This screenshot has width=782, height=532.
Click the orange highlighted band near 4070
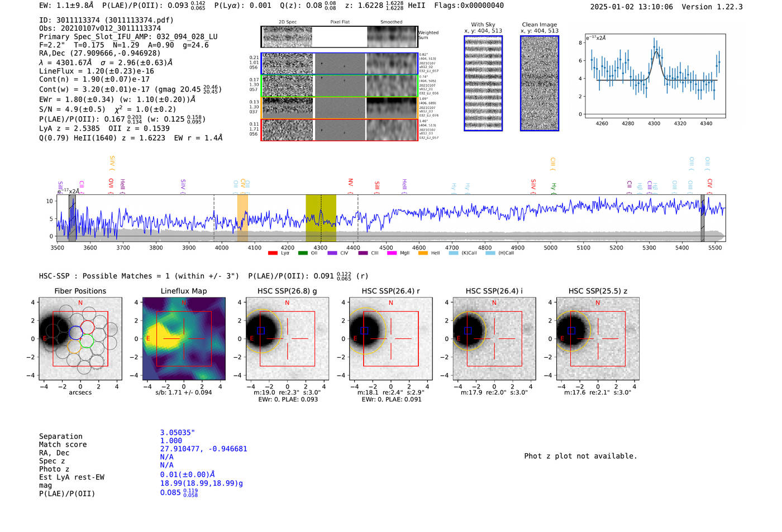(x=242, y=218)
